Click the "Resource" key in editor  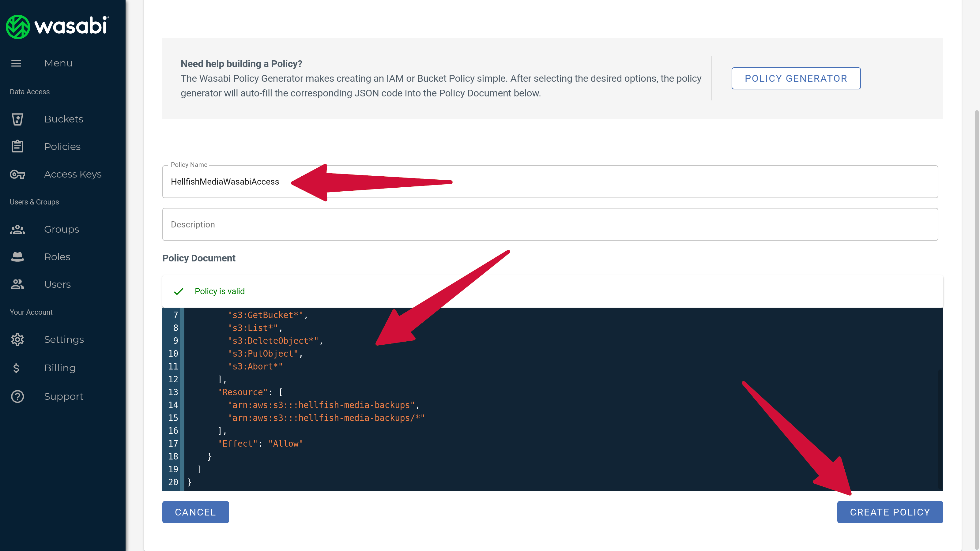[242, 392]
